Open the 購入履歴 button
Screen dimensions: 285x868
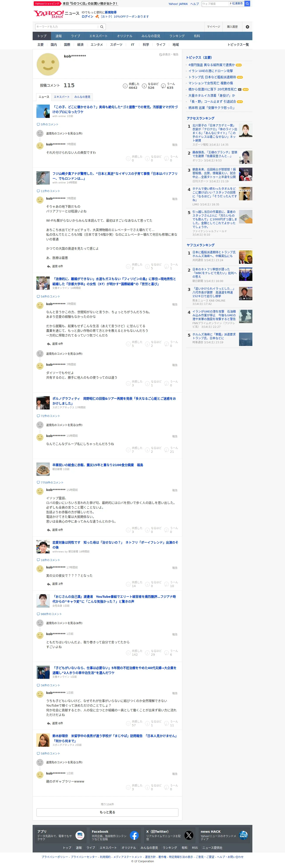tap(232, 27)
